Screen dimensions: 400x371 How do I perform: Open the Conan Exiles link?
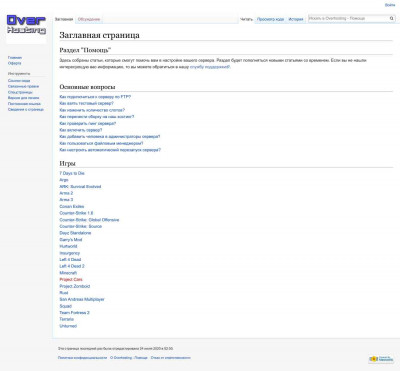tap(72, 206)
